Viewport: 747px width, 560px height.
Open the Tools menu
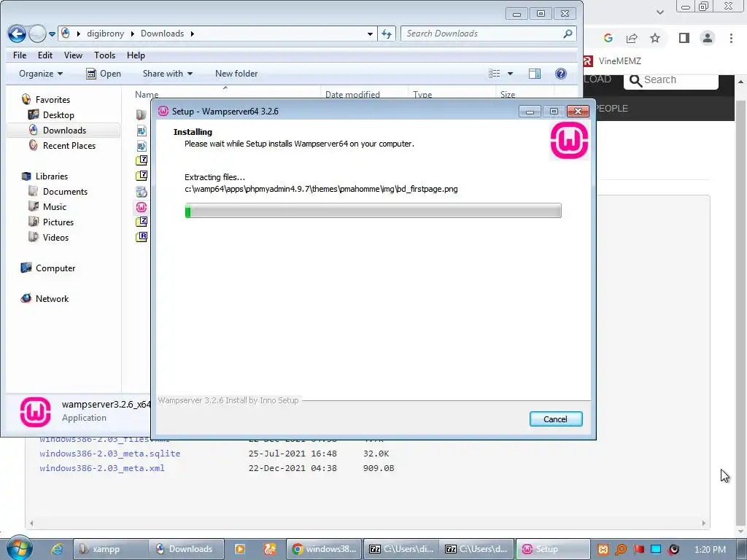point(104,55)
